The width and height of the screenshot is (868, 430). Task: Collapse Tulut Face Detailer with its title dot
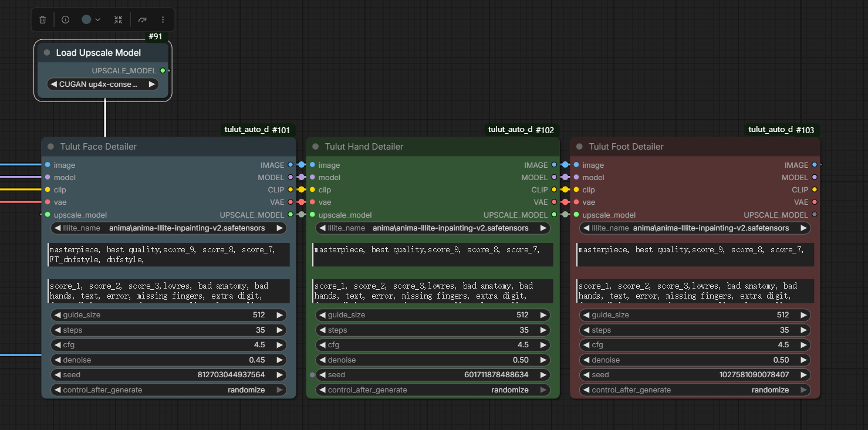tap(50, 147)
